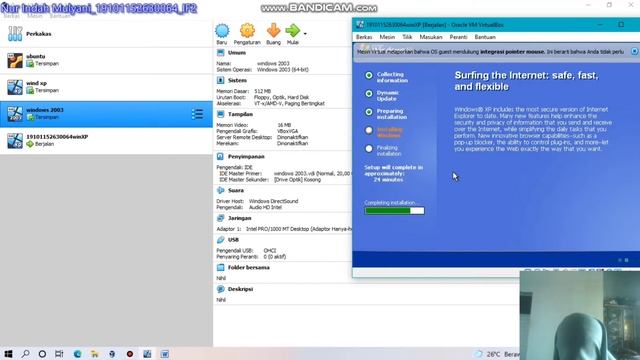Open the Sistem section header

[237, 80]
